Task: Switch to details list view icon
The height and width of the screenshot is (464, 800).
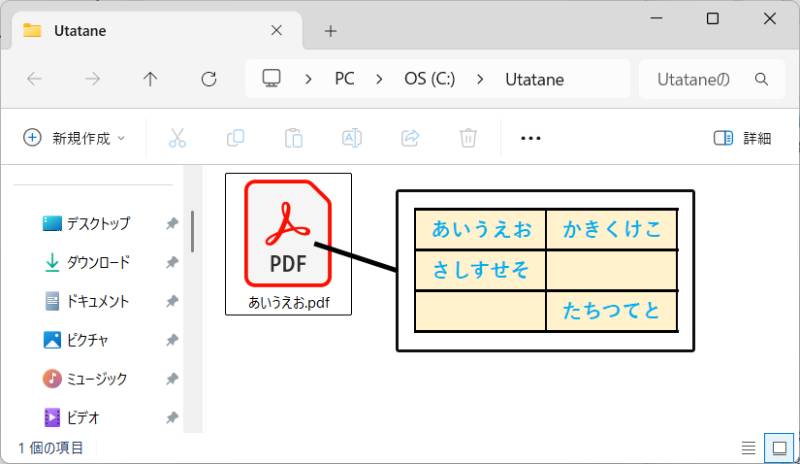Action: [748, 448]
